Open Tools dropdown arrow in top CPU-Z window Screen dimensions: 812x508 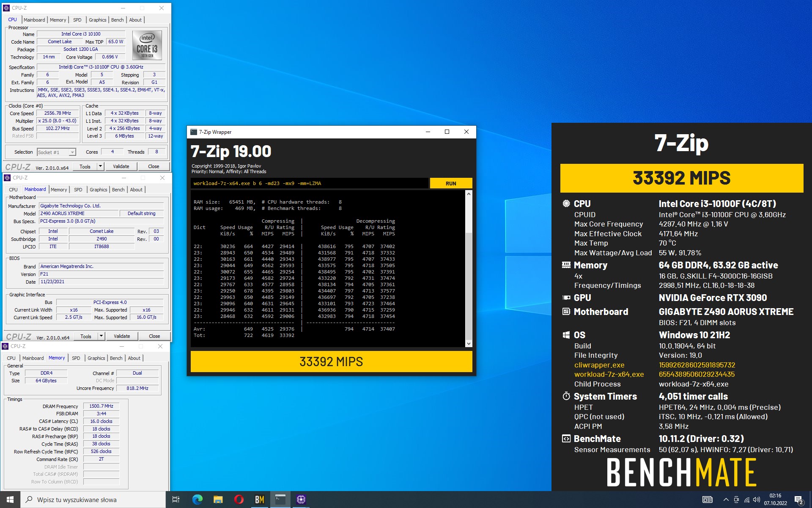pos(101,166)
